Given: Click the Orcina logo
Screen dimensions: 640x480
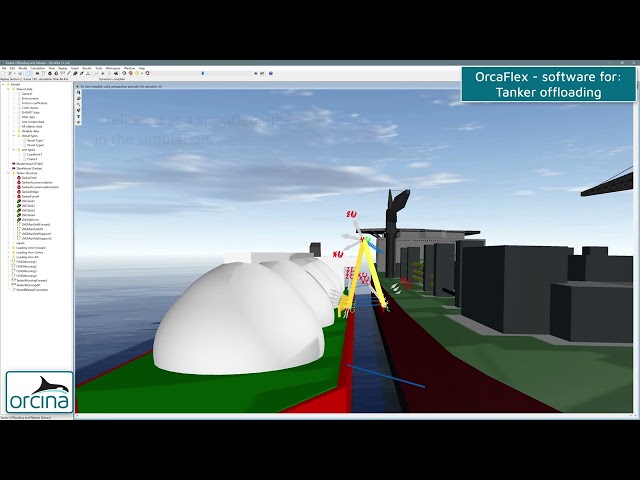Looking at the screenshot, I should [x=40, y=392].
